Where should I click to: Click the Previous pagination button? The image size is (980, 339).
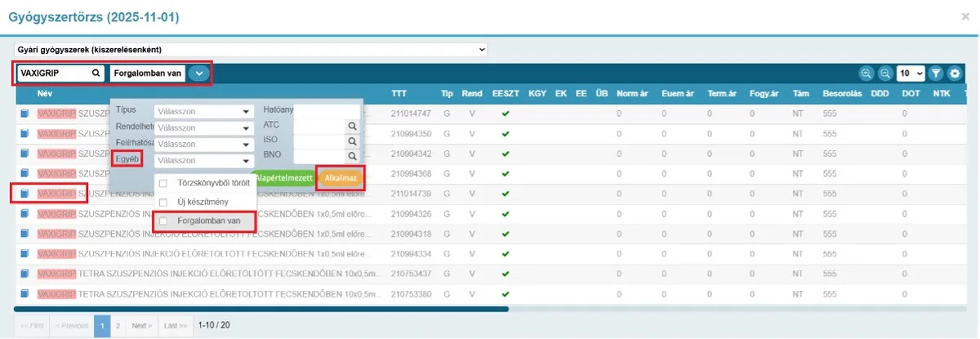pos(72,325)
